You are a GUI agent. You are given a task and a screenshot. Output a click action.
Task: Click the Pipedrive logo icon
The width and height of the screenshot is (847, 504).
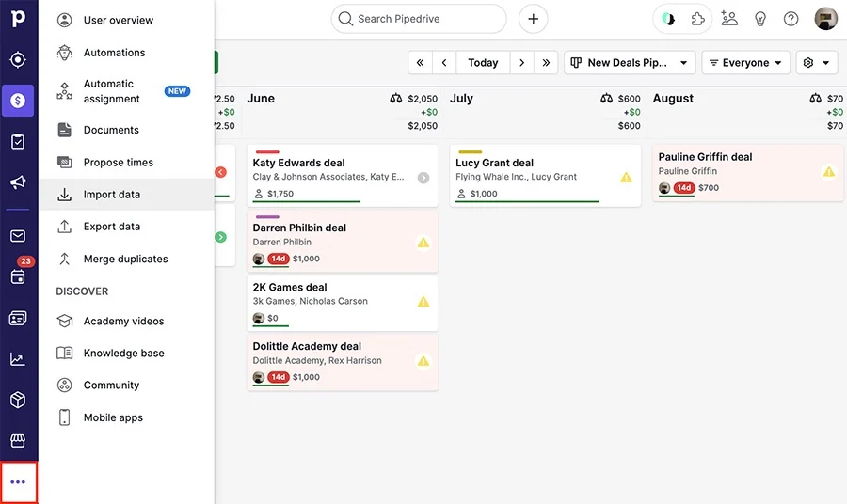[18, 19]
